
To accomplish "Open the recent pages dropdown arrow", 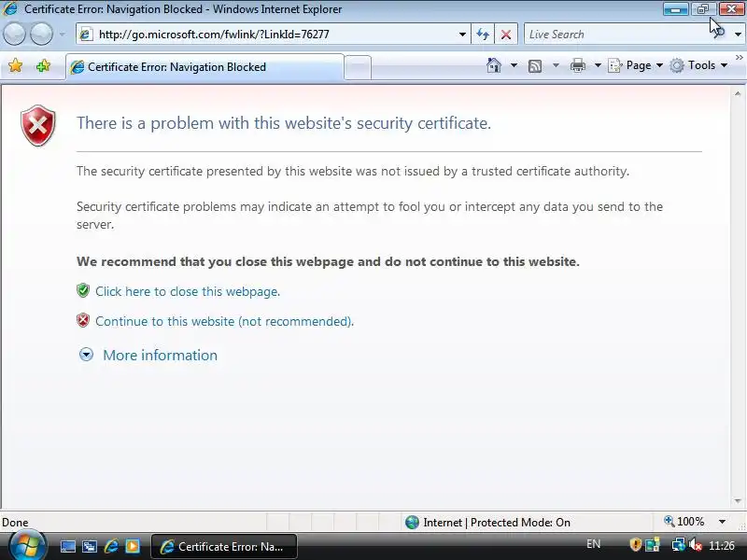I will coord(63,35).
